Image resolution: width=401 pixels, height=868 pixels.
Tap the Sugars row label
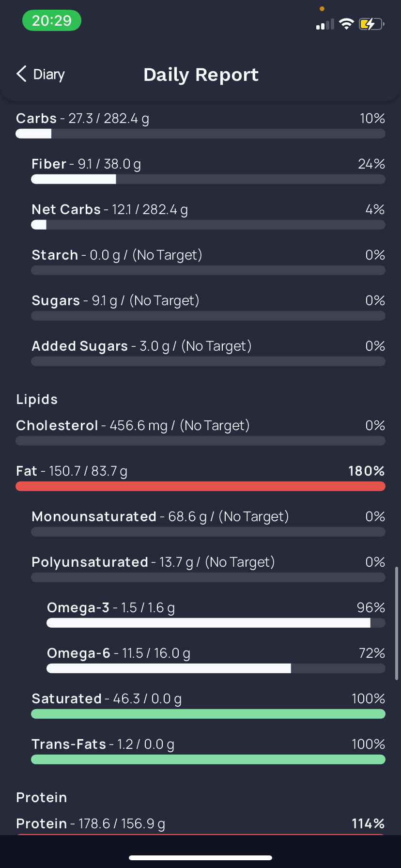tap(56, 300)
